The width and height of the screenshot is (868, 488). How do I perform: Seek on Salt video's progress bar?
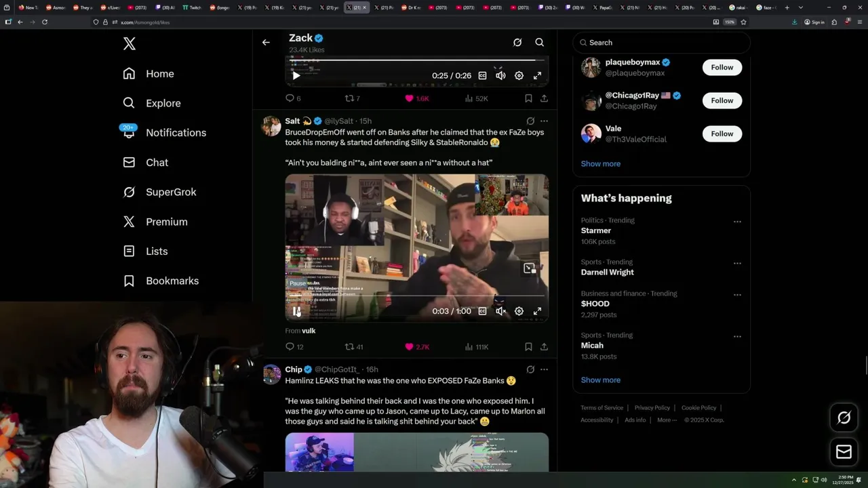(417, 296)
